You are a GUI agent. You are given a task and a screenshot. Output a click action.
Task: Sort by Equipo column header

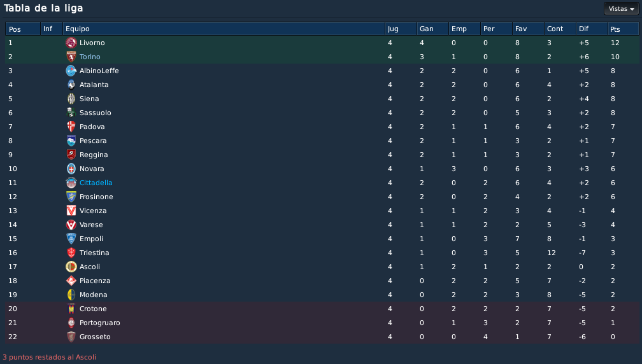224,29
